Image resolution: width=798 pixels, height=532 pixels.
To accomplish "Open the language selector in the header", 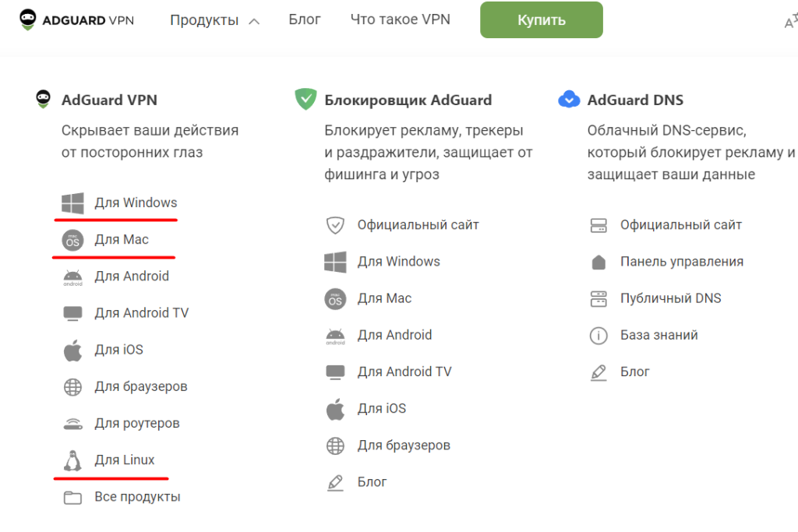I will 789,22.
